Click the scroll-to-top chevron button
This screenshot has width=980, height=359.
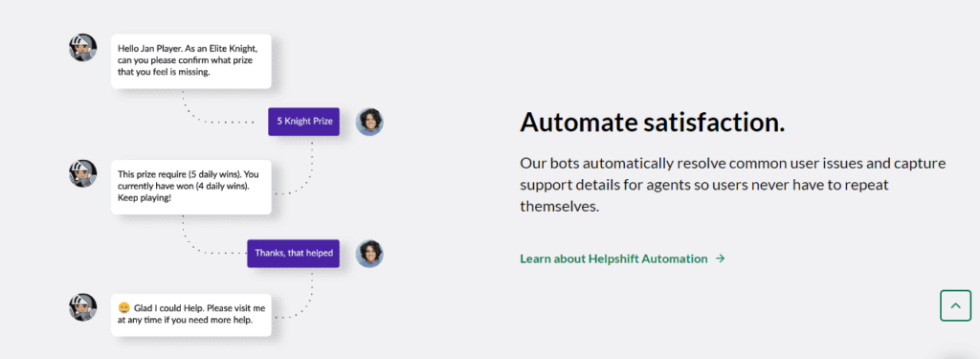(x=956, y=305)
